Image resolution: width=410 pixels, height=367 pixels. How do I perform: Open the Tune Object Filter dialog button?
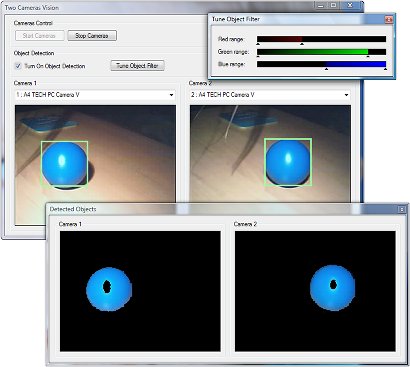[137, 66]
